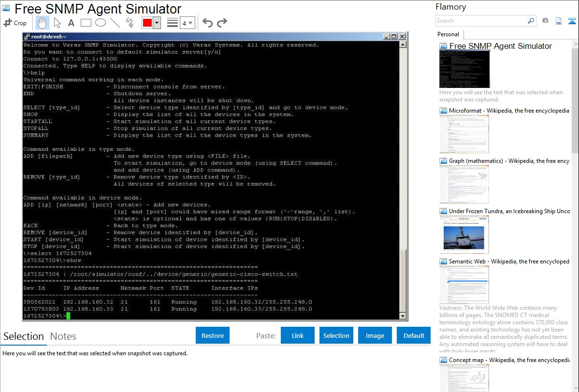579x392 pixels.
Task: Click the terminal scrollbar down arrow
Action: point(403,316)
